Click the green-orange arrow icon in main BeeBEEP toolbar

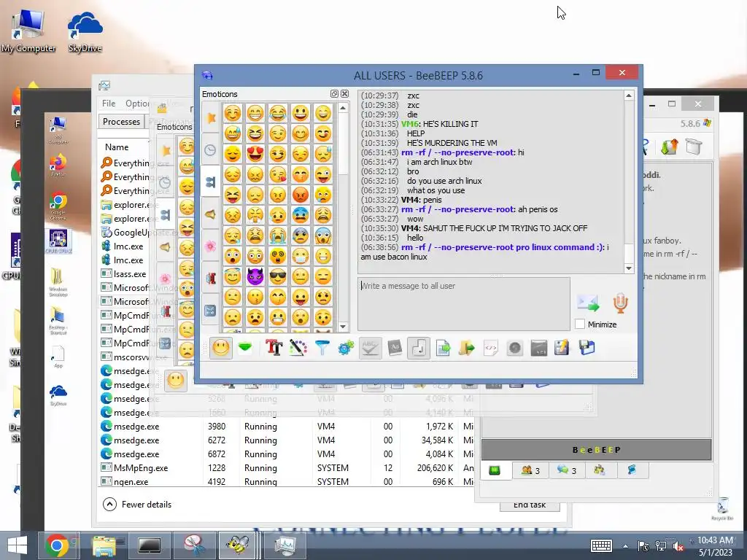[670, 147]
